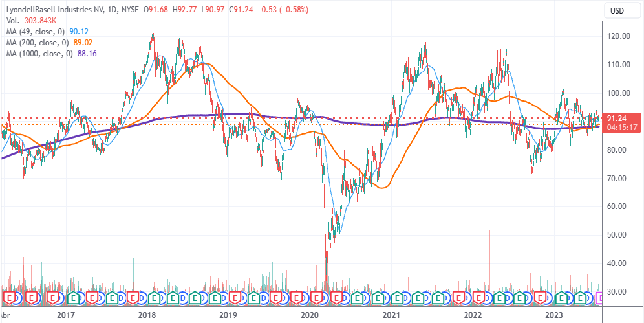
Task: Click the 2018 label on time axis
Action: point(147,315)
